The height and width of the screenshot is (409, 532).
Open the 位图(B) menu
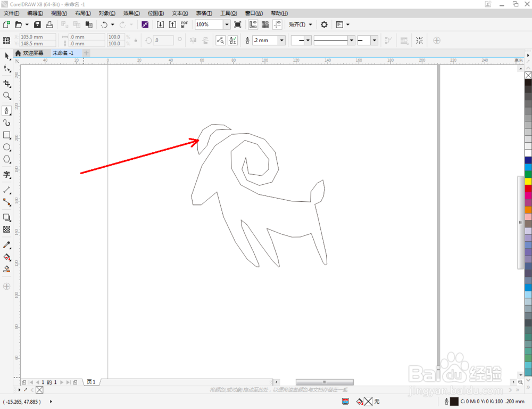[156, 13]
